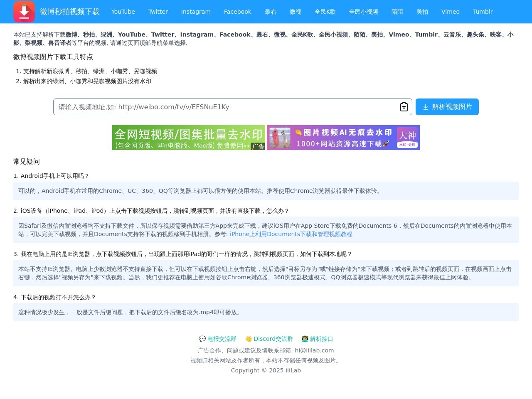The width and height of the screenshot is (532, 399).
Task: Choose 全民K歌 from the top menu
Action: (x=325, y=12)
